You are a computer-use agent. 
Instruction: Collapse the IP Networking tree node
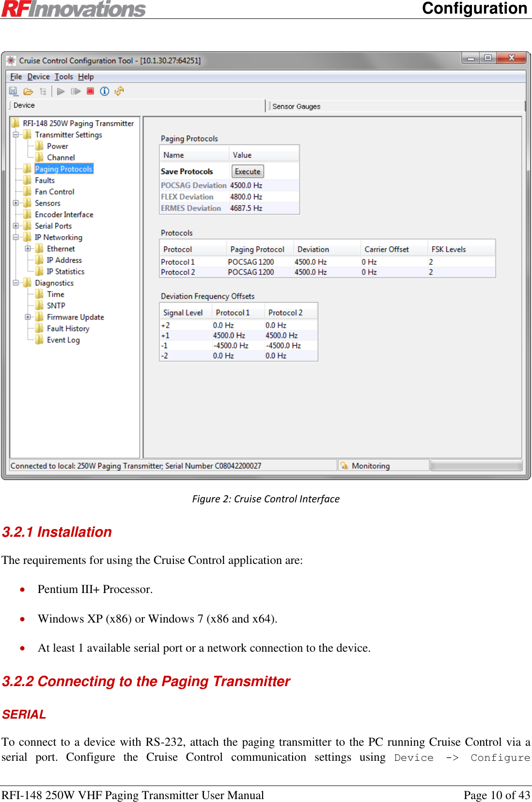(16, 237)
